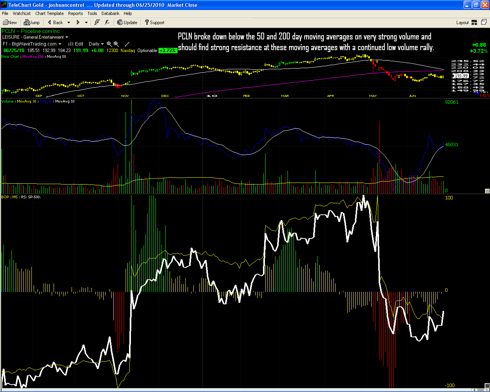Open the Support help icon
Screen dimensions: 490x392
click(x=154, y=22)
